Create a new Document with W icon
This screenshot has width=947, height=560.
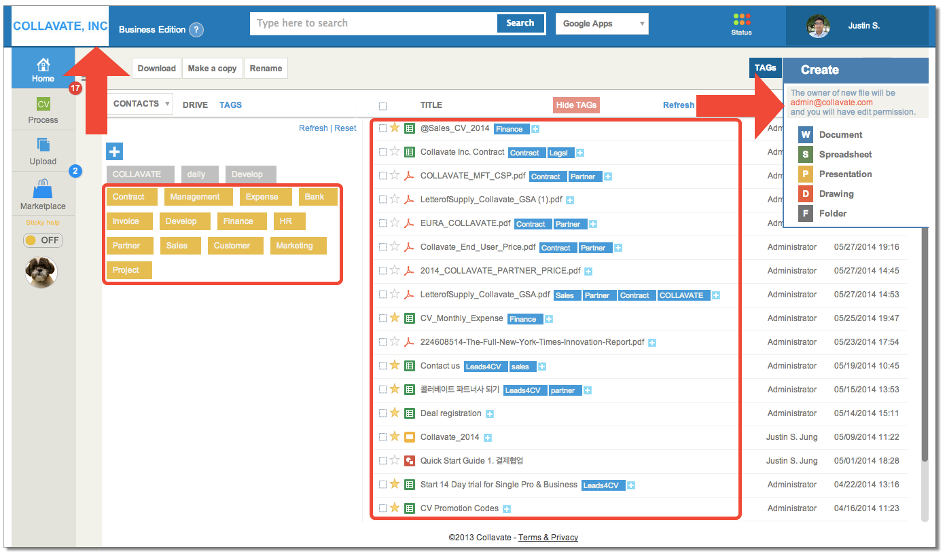pyautogui.click(x=806, y=135)
